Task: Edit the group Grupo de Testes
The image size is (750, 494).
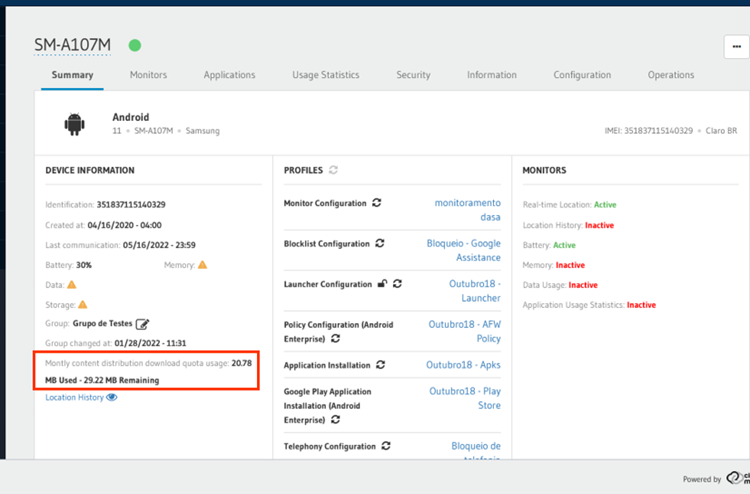Action: [143, 324]
